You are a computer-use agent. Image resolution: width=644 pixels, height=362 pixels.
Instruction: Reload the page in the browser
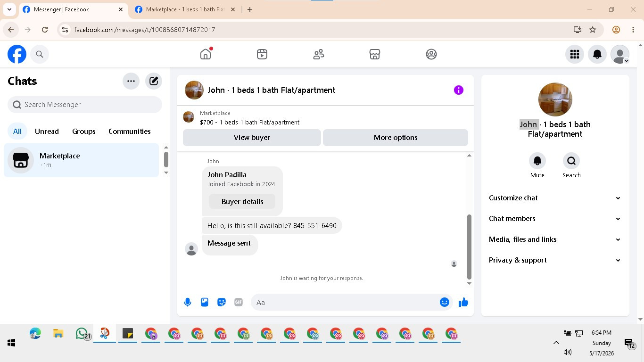45,30
